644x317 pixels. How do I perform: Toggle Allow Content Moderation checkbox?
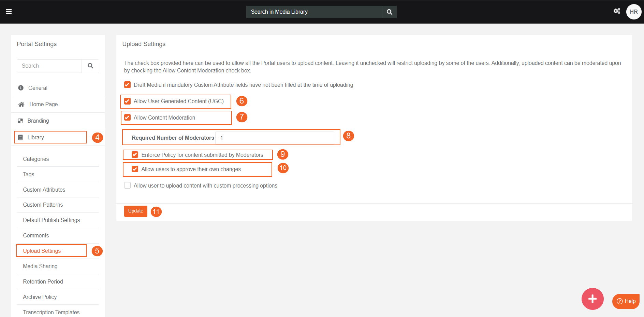(127, 118)
